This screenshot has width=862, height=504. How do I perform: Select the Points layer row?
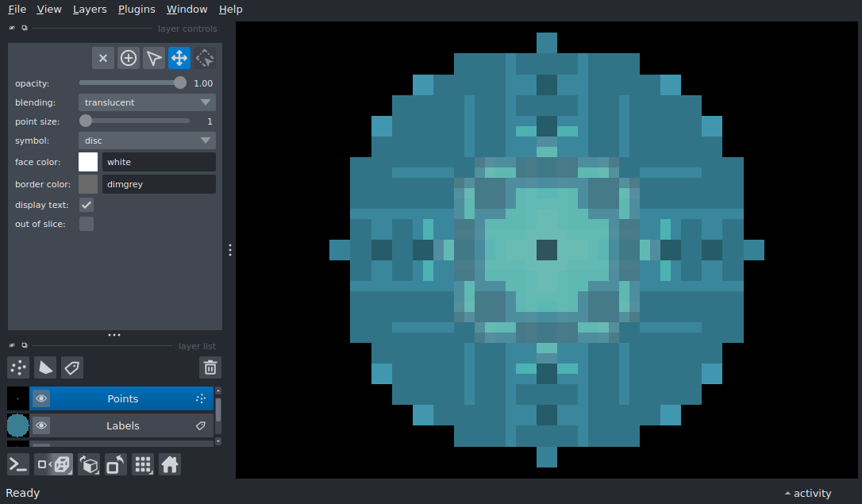coord(121,398)
